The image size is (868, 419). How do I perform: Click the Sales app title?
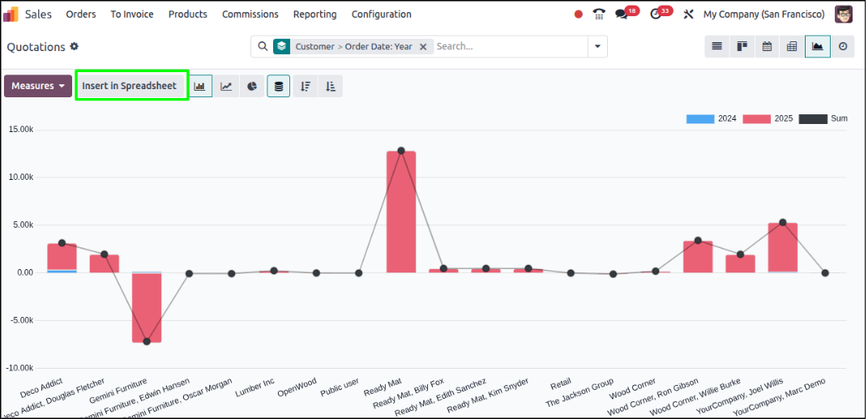tap(38, 15)
